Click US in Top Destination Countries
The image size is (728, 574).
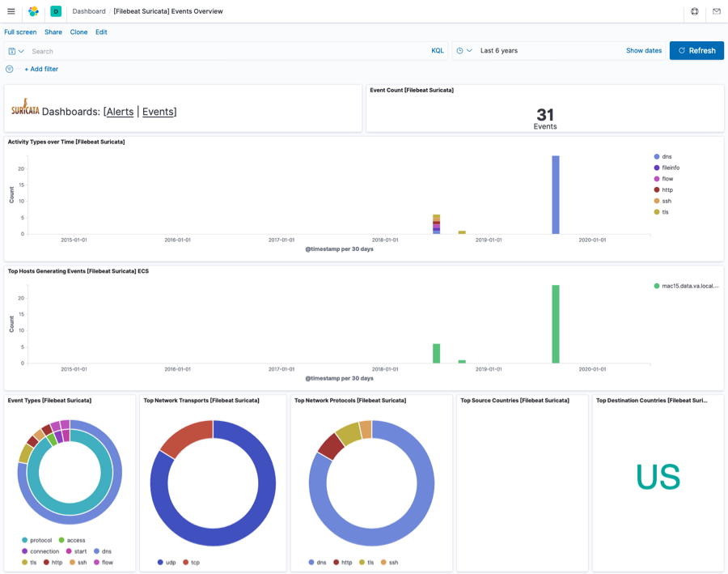[658, 477]
